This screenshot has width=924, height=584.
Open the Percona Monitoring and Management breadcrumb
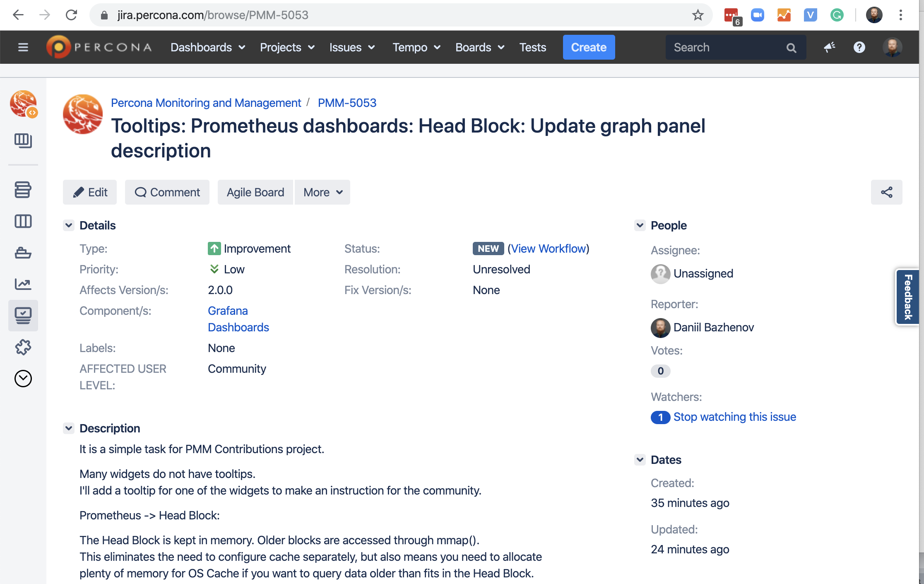pos(206,103)
